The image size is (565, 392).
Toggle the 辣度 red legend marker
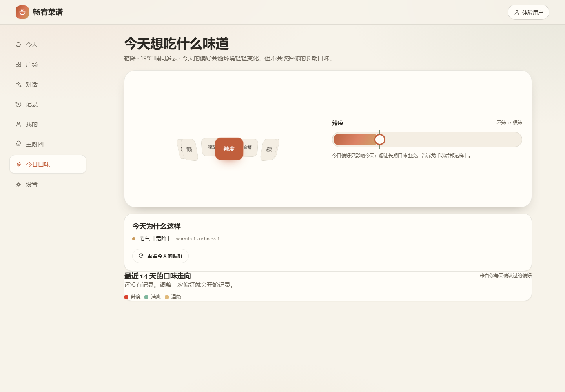[126, 297]
